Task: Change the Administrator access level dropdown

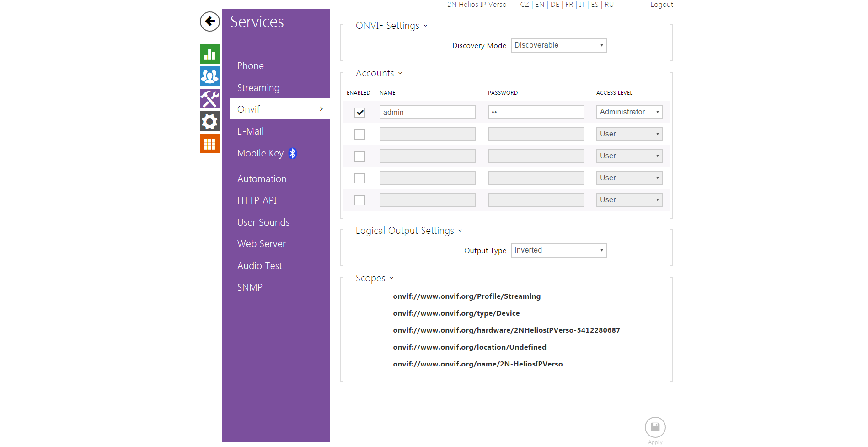Action: pos(629,112)
